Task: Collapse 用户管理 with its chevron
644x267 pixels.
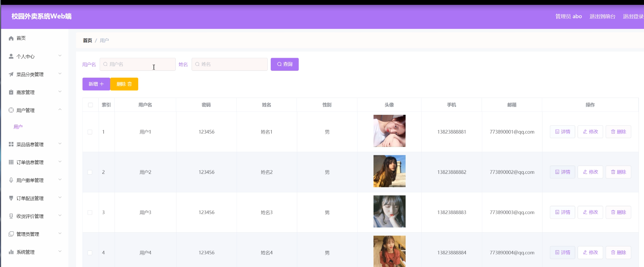Action: tap(60, 109)
